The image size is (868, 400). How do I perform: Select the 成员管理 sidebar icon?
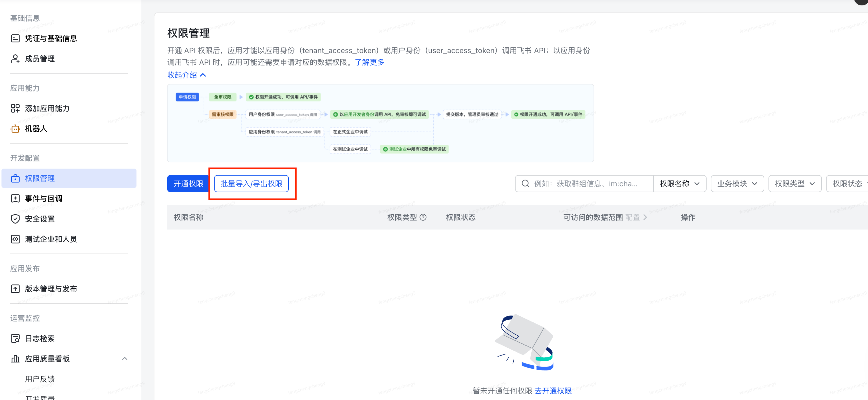pyautogui.click(x=15, y=58)
